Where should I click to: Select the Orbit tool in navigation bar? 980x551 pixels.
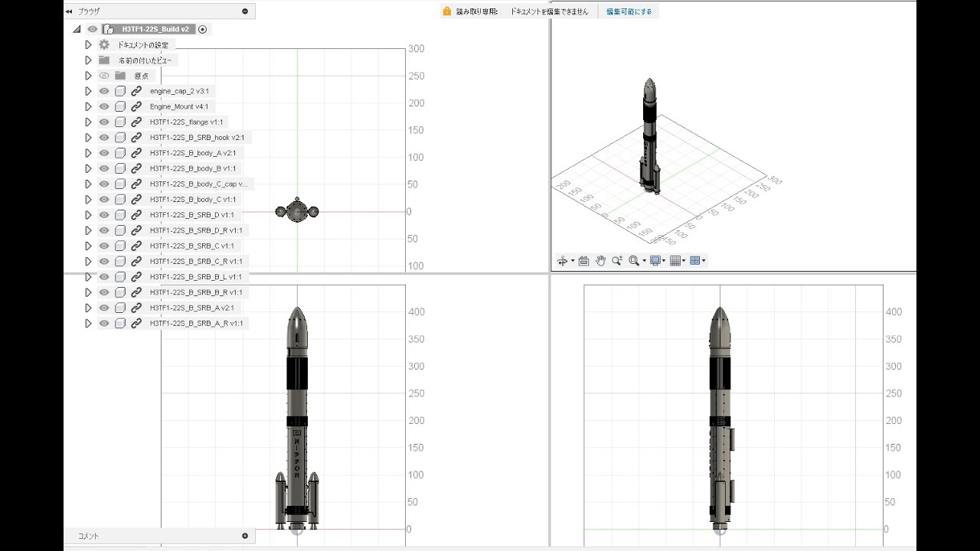point(562,261)
